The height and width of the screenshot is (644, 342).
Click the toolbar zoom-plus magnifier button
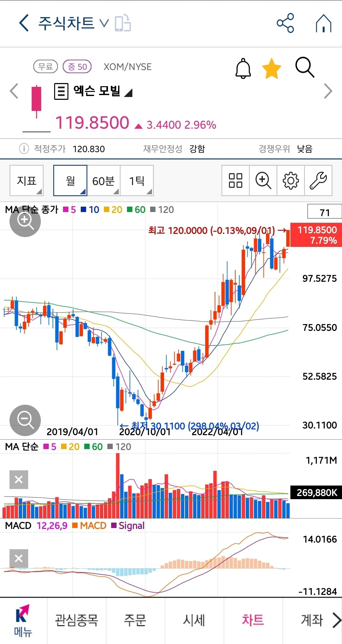[x=263, y=181]
